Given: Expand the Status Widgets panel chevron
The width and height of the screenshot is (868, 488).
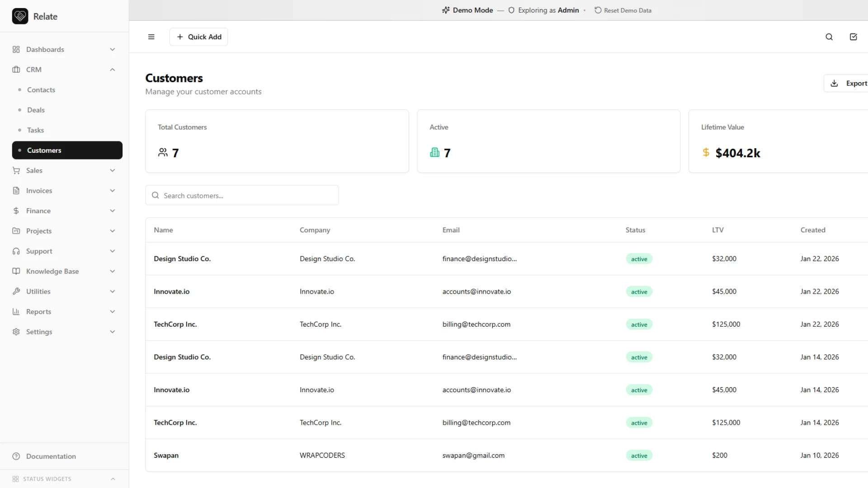Looking at the screenshot, I should (x=113, y=479).
